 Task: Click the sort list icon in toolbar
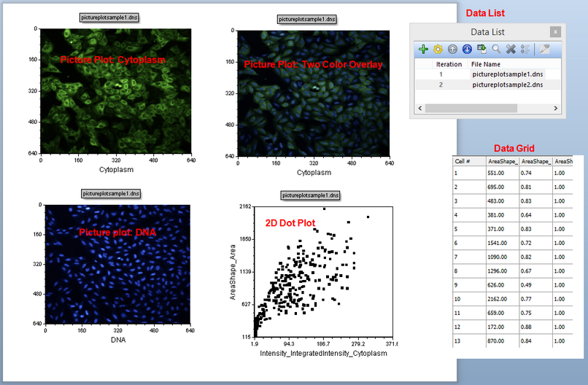tap(525, 50)
